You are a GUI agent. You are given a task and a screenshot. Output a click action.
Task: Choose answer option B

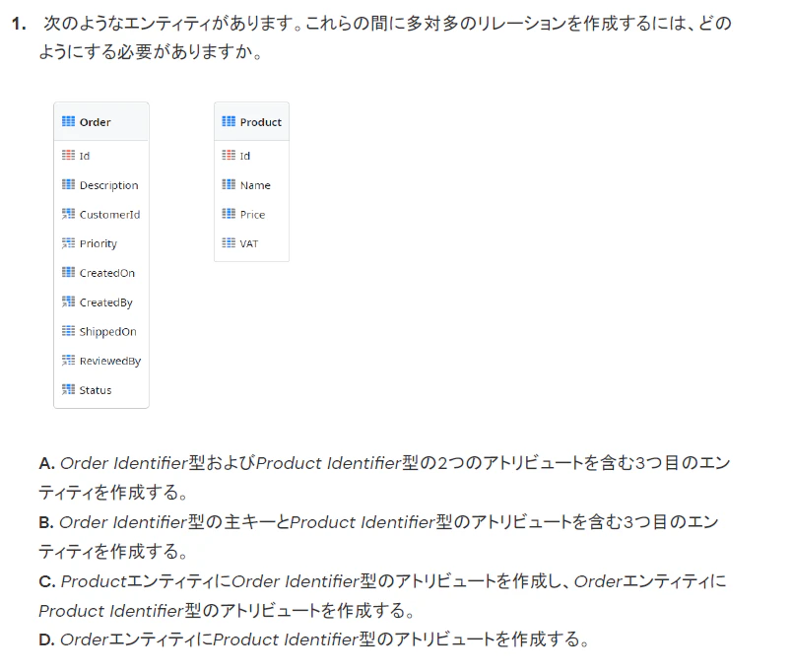tap(378, 536)
